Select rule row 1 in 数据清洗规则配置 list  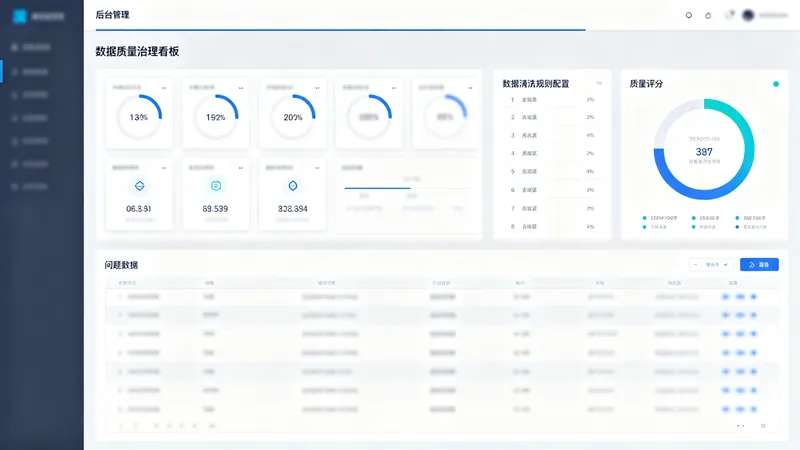click(552, 99)
